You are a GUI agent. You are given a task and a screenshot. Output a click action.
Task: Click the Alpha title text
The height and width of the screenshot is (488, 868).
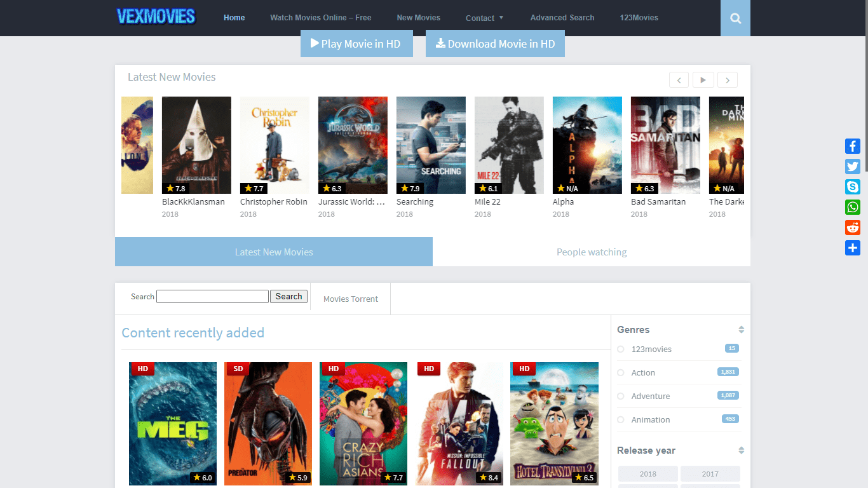(x=563, y=201)
